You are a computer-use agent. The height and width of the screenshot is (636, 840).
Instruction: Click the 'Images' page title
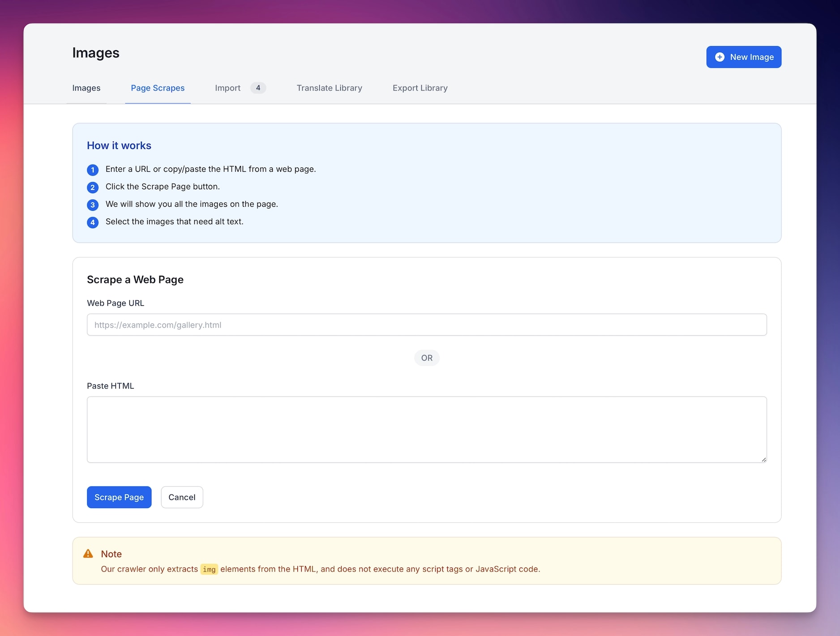click(96, 53)
